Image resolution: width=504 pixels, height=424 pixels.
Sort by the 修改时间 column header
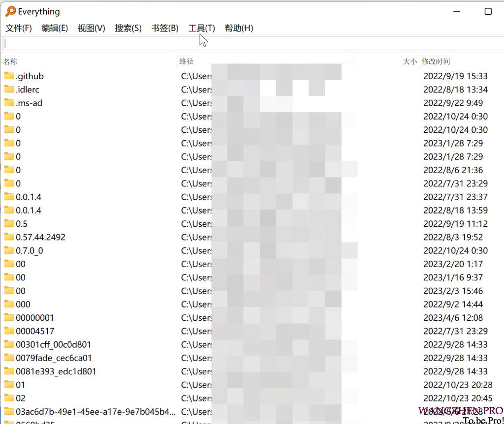pyautogui.click(x=436, y=61)
